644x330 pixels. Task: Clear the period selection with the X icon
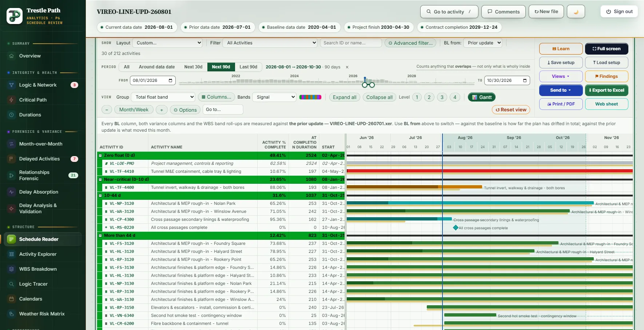pyautogui.click(x=347, y=67)
